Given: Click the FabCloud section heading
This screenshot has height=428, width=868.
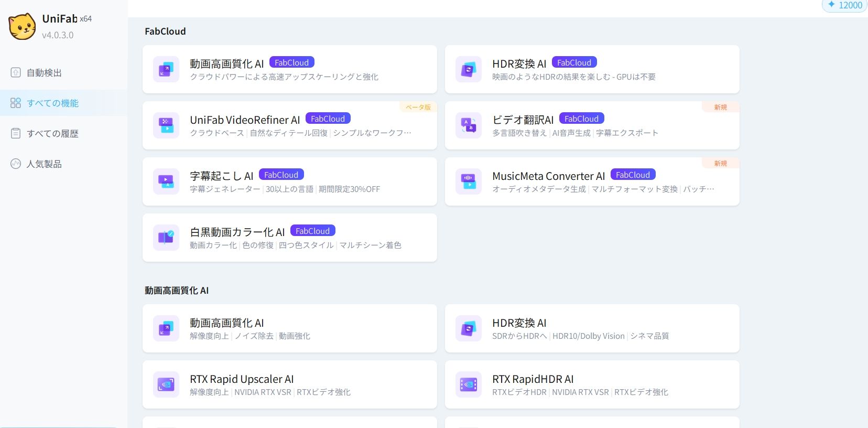Looking at the screenshot, I should (165, 31).
